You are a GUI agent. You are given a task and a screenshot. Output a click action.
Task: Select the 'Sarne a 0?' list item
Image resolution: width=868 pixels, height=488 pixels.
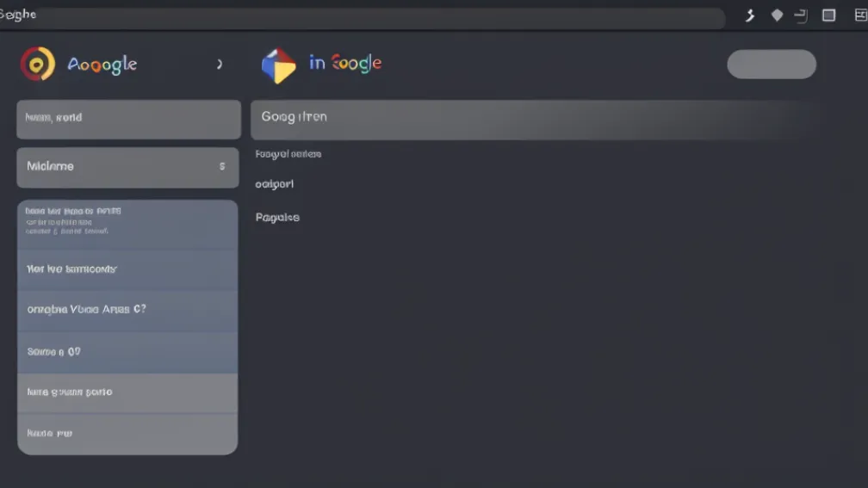[x=127, y=353]
